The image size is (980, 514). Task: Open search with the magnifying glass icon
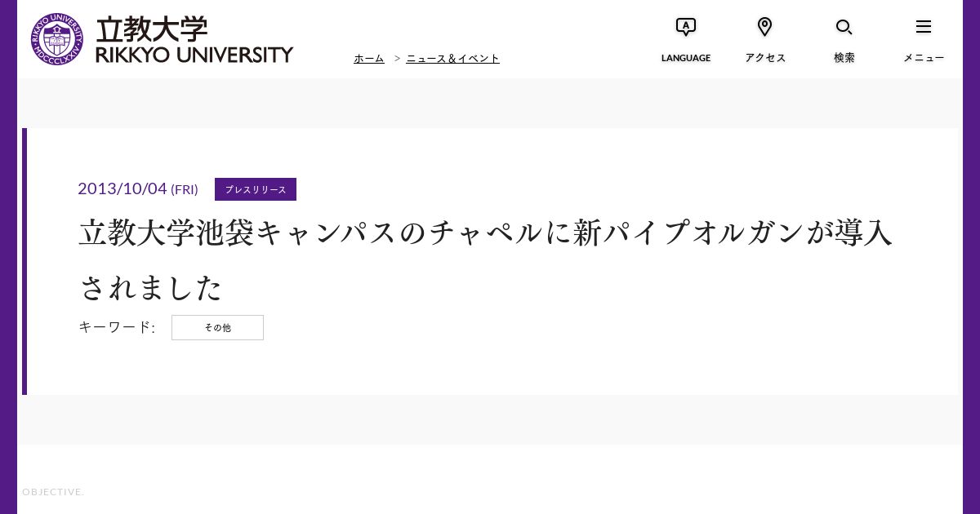coord(844,27)
